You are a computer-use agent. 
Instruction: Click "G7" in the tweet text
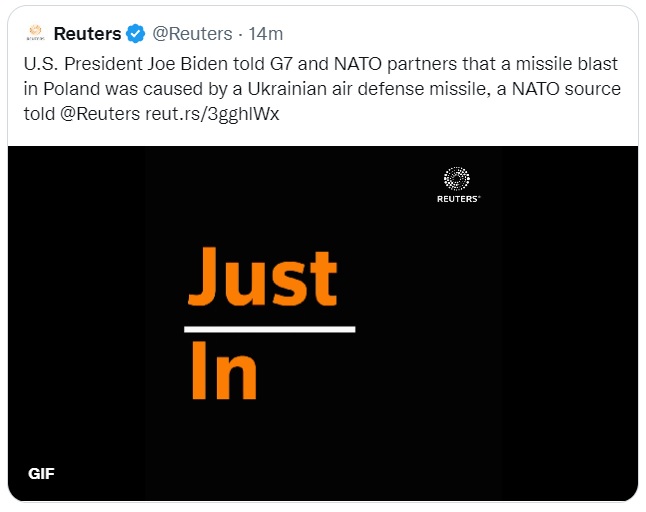click(321, 65)
